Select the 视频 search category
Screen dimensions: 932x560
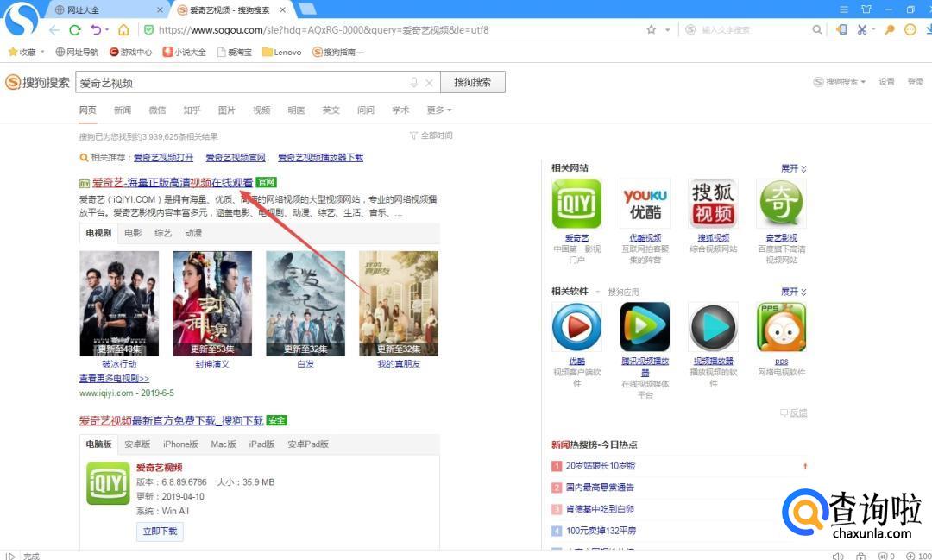[x=261, y=110]
